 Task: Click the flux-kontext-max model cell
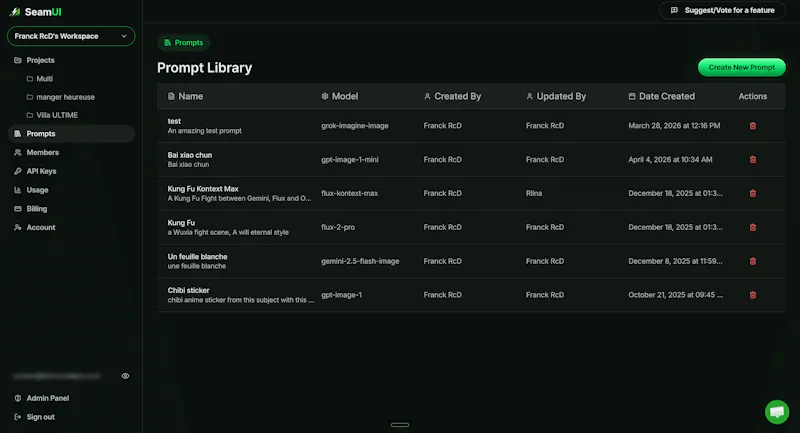(349, 193)
